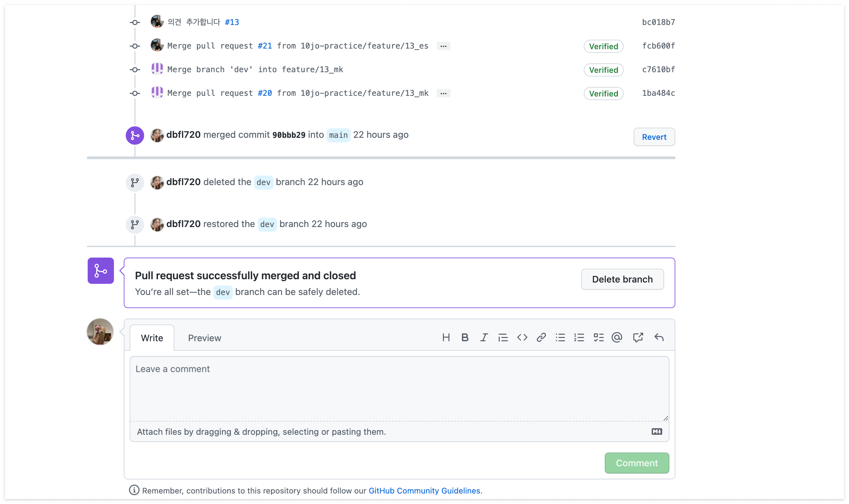
Task: Mention a user with @ icon
Action: 617,338
